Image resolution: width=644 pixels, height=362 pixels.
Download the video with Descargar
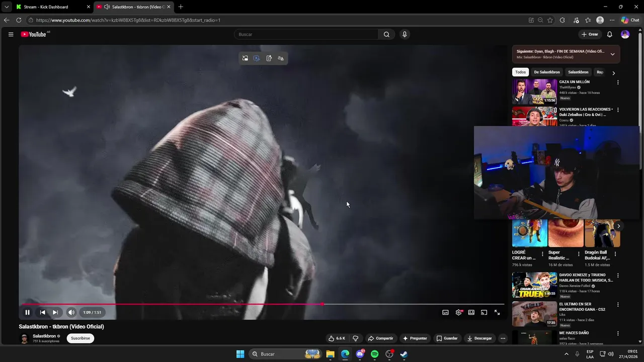point(479,338)
